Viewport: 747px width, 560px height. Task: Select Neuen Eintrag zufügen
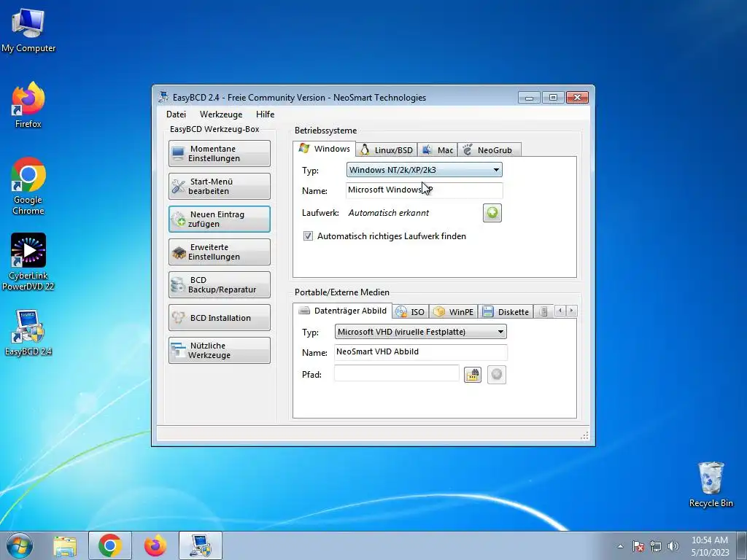click(x=219, y=219)
